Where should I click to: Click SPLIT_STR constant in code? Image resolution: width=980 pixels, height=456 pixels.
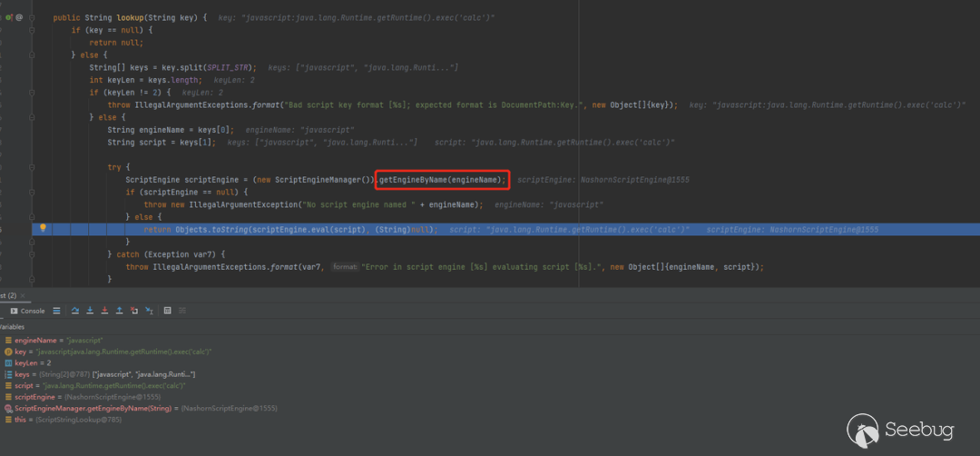click(228, 67)
